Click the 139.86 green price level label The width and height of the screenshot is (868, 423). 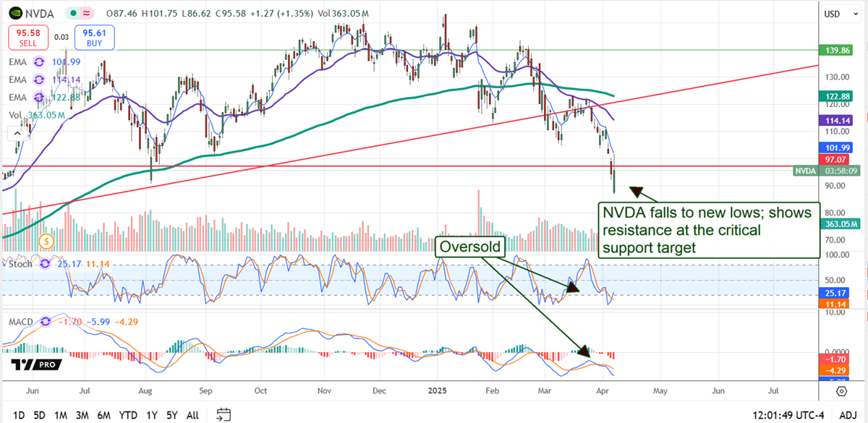pos(841,50)
